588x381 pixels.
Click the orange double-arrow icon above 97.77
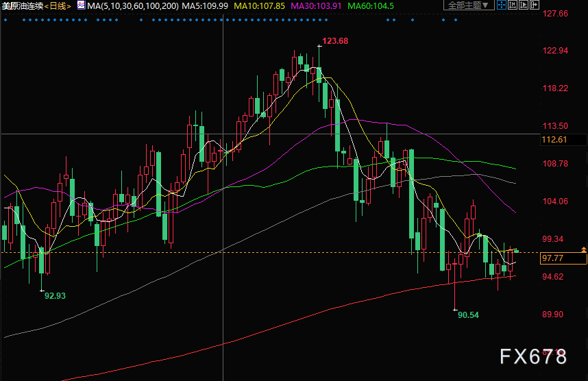coord(583,251)
